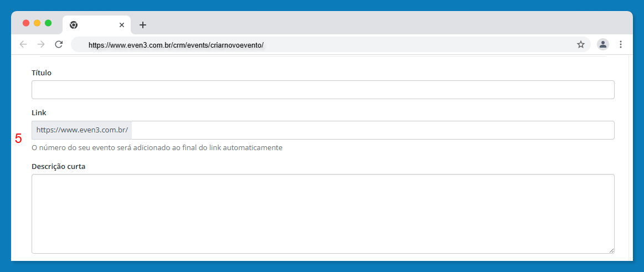644x272 pixels.
Task: Open the Chrome three-dot menu
Action: [621, 44]
